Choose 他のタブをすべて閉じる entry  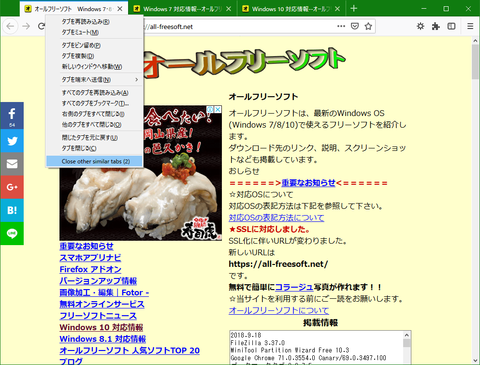tap(94, 125)
